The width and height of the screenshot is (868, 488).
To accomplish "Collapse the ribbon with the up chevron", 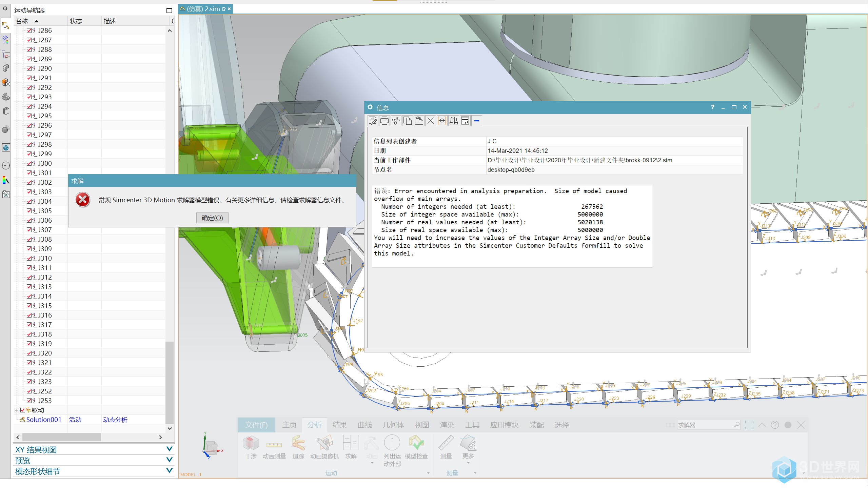I will click(x=762, y=425).
